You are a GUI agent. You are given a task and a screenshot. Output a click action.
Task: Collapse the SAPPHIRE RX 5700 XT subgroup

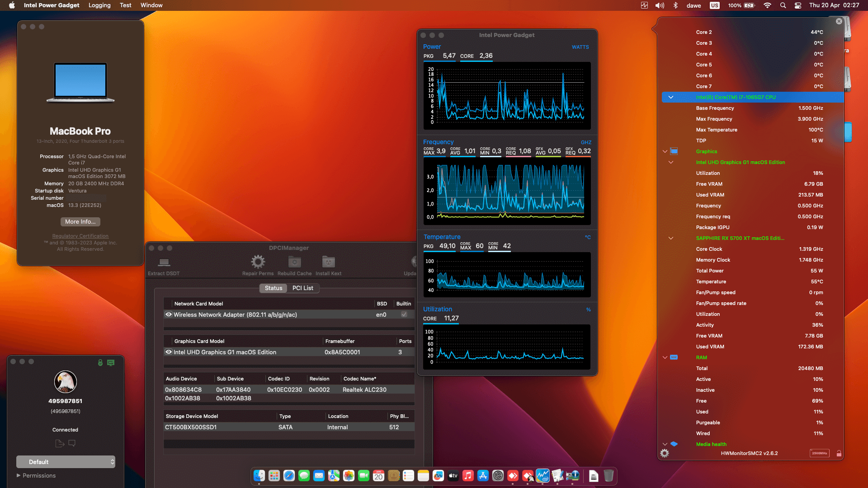tap(671, 238)
